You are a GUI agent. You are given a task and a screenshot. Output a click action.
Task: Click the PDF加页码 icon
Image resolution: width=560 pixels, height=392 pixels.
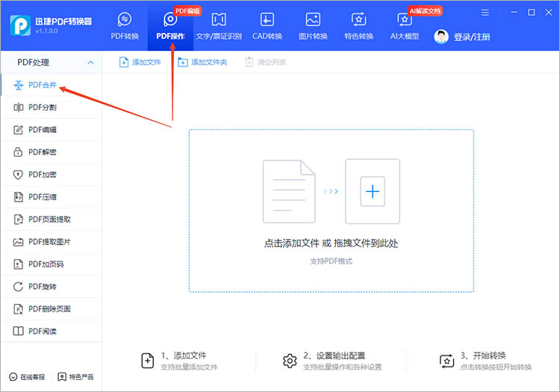[x=18, y=264]
